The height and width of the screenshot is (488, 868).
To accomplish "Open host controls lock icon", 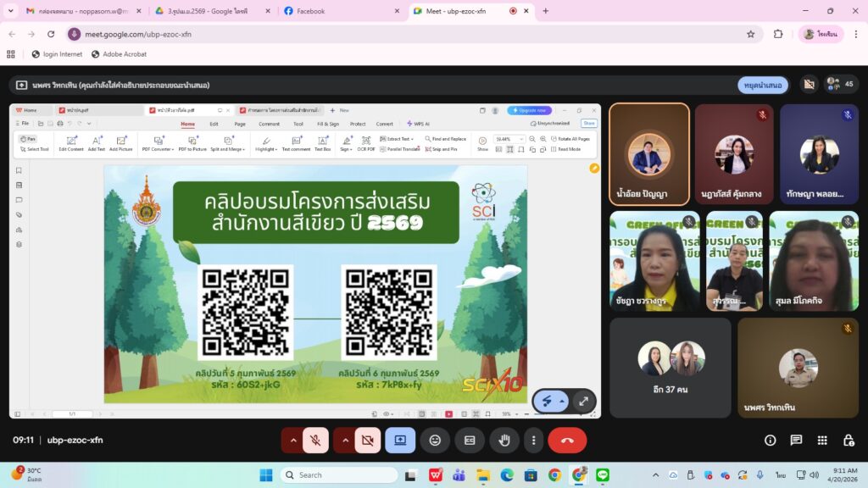I will click(x=848, y=441).
